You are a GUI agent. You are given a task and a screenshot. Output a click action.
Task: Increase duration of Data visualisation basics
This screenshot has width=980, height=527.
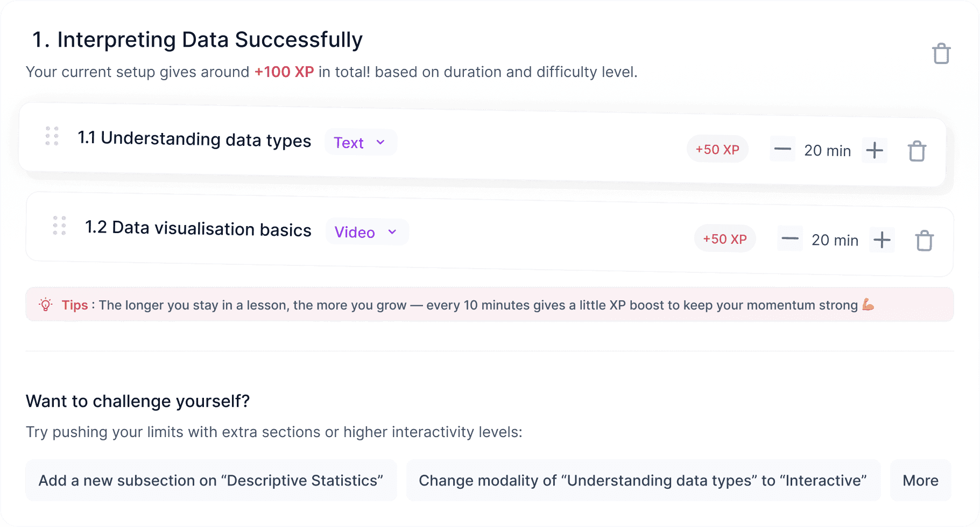coord(882,240)
